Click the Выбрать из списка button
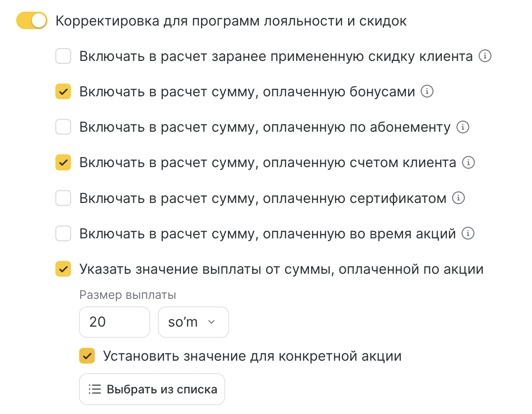 tap(152, 389)
